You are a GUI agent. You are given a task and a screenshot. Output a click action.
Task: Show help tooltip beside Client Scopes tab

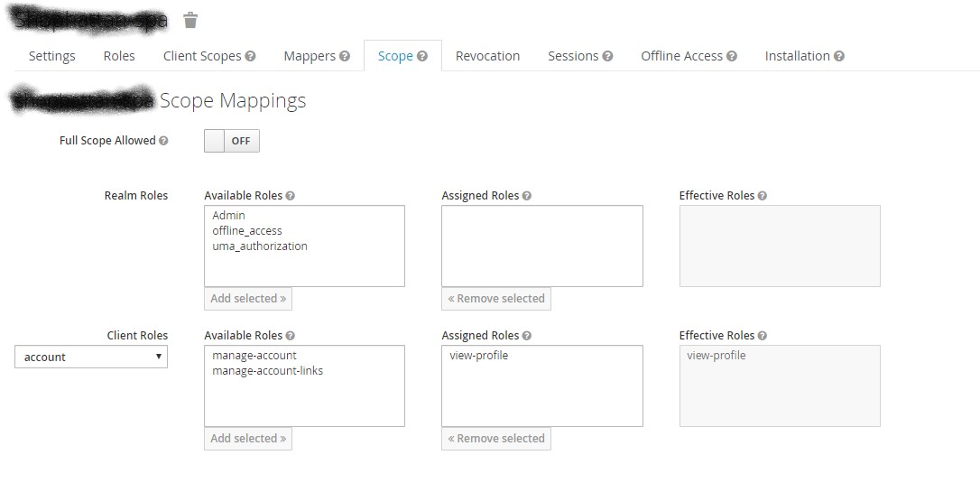(250, 56)
